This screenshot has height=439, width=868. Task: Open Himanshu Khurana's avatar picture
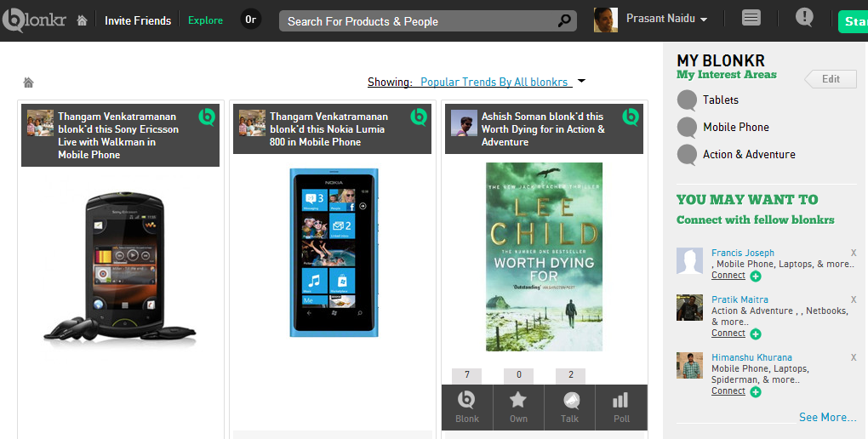pyautogui.click(x=690, y=365)
